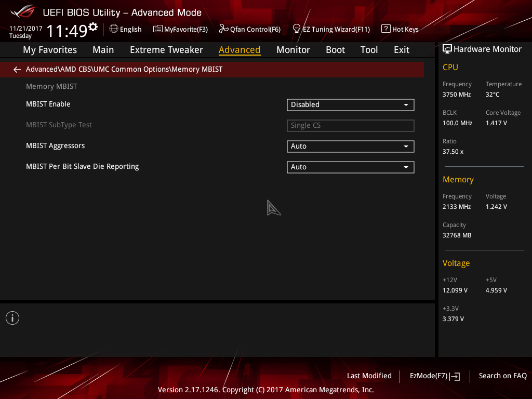Click the ROG logo
The image size is (532, 399).
pos(23,11)
